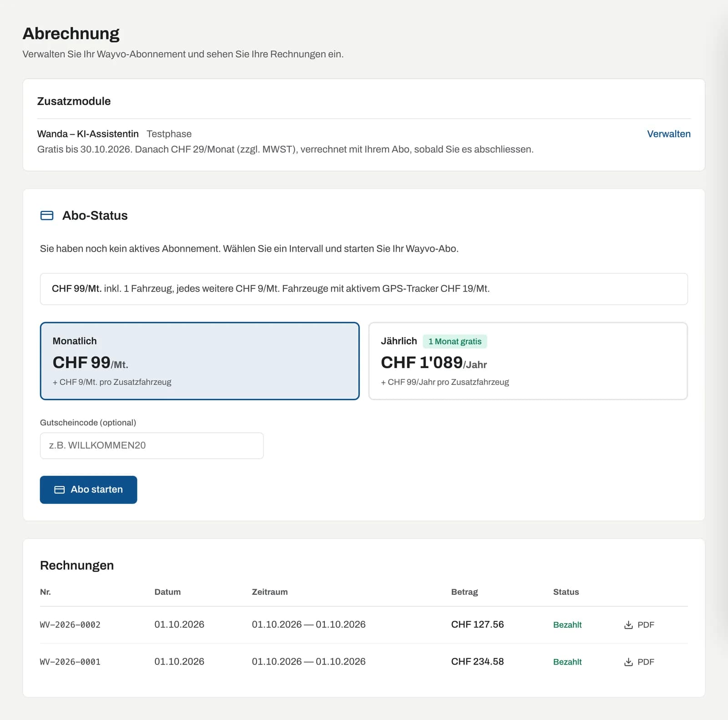This screenshot has width=728, height=720.
Task: Open Verwalten for the Wanda module
Action: tap(668, 134)
